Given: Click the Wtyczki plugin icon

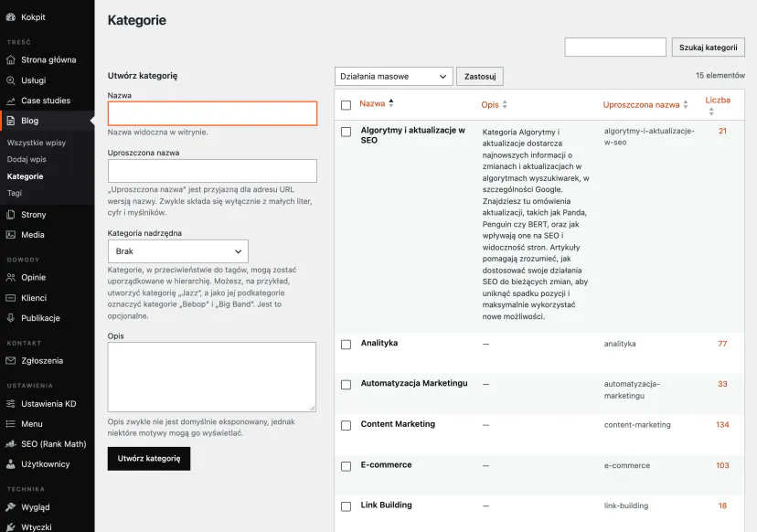Looking at the screenshot, I should click(11, 527).
